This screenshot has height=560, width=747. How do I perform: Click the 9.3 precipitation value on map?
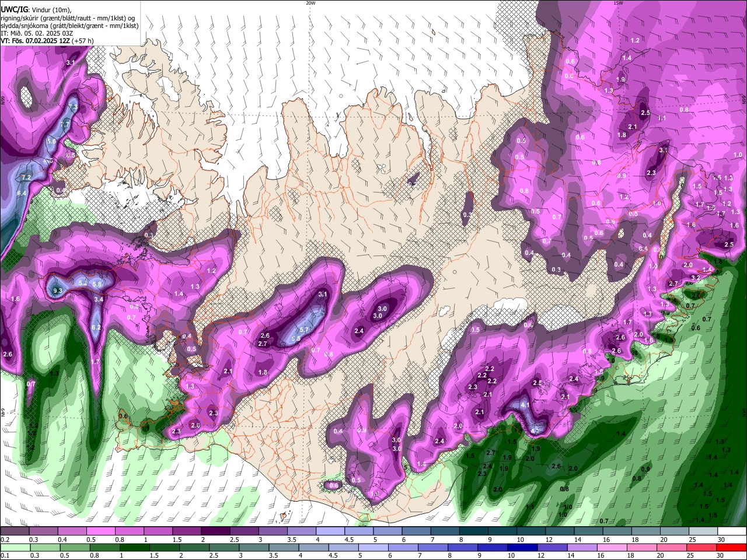(x=57, y=290)
